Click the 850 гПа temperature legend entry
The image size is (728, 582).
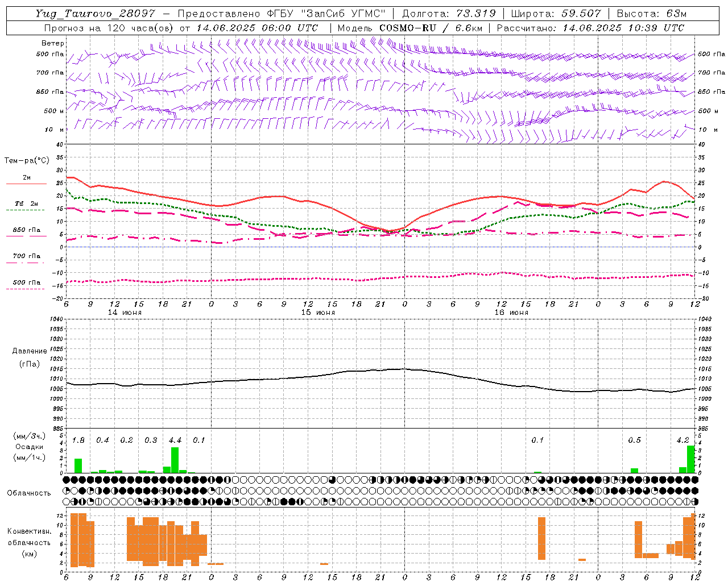click(x=27, y=230)
